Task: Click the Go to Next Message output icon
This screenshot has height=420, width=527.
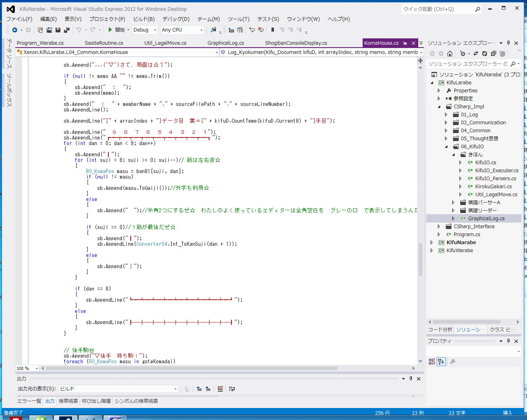Action: [208, 388]
